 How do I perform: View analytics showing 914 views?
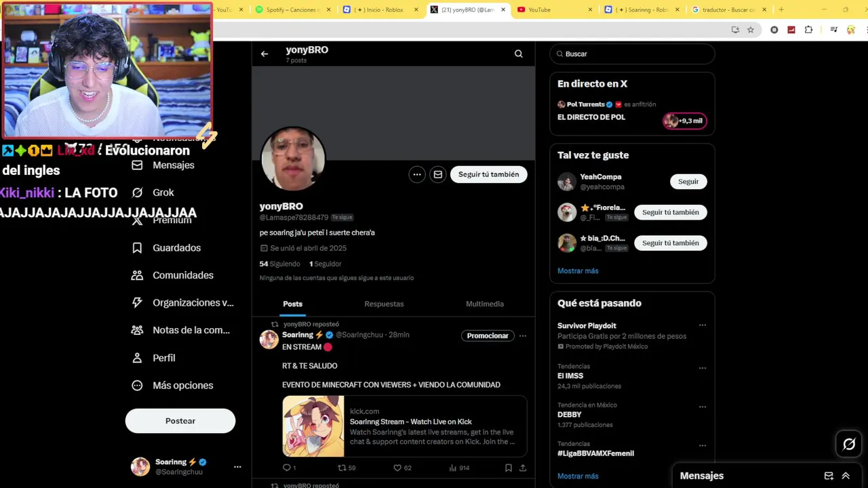[x=459, y=468]
